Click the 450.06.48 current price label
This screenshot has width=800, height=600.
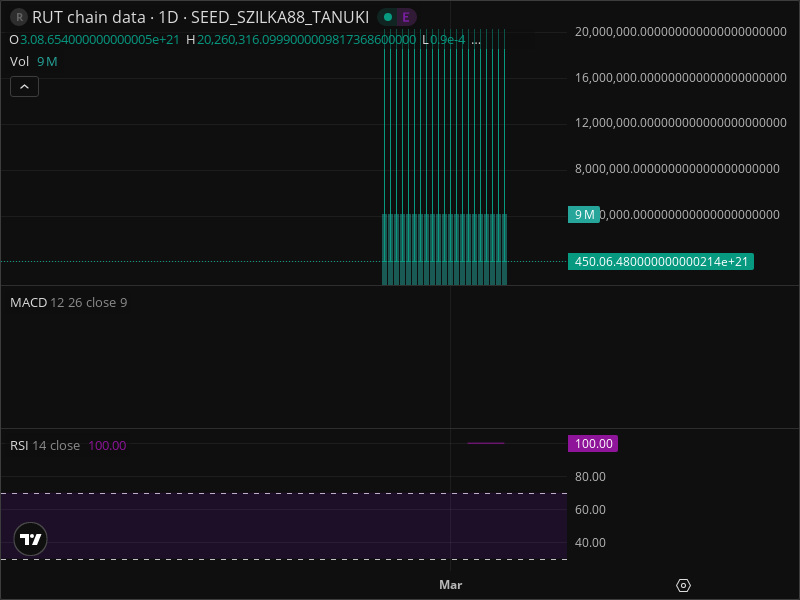pyautogui.click(x=661, y=262)
